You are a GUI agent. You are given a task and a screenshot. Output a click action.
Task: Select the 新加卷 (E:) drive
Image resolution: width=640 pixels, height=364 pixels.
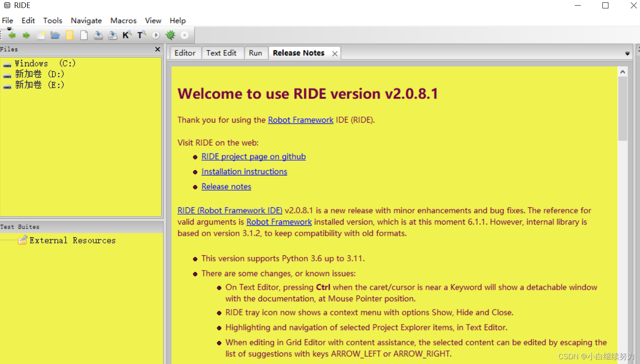(x=40, y=85)
